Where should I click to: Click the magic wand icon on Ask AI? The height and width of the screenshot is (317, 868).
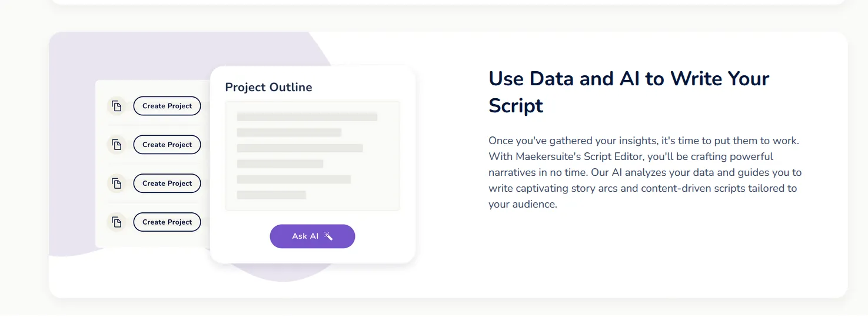point(328,236)
